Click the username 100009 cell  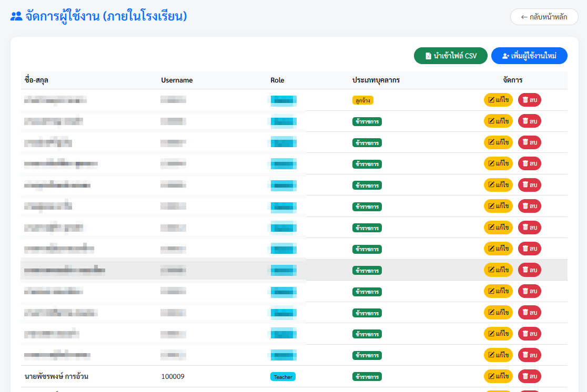coord(173,377)
